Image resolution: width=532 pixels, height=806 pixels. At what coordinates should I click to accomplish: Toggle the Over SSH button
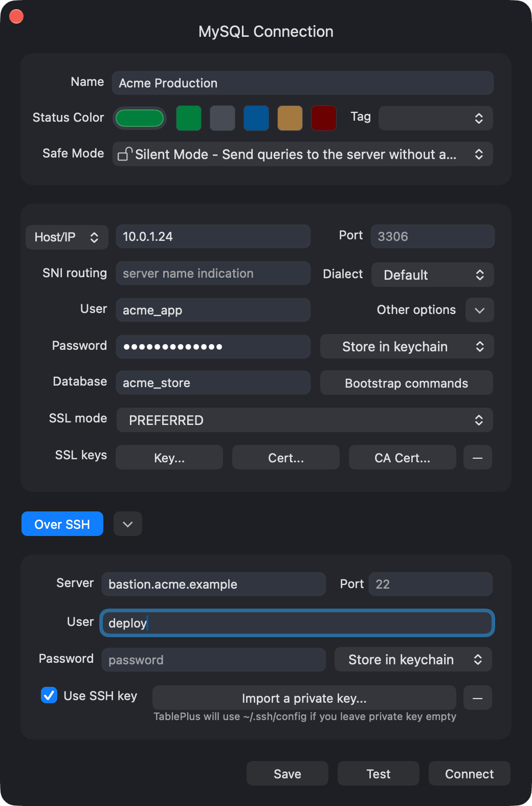[x=62, y=524]
